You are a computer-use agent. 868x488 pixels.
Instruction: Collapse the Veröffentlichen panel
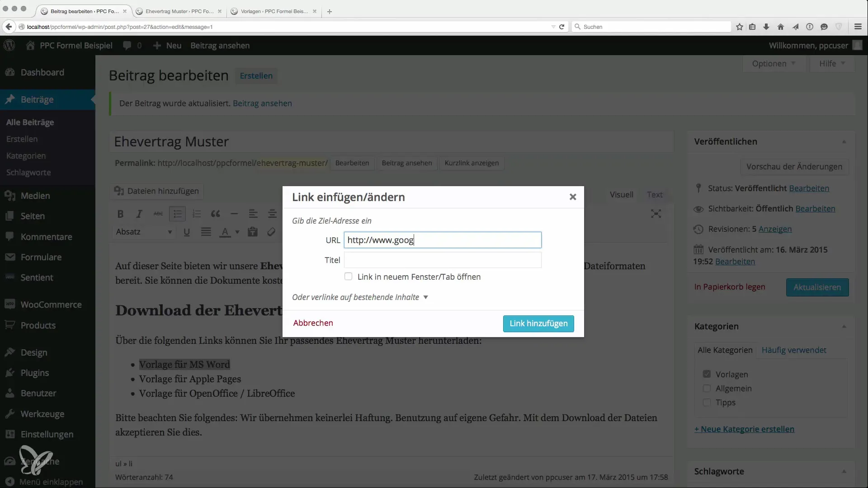coord(844,142)
